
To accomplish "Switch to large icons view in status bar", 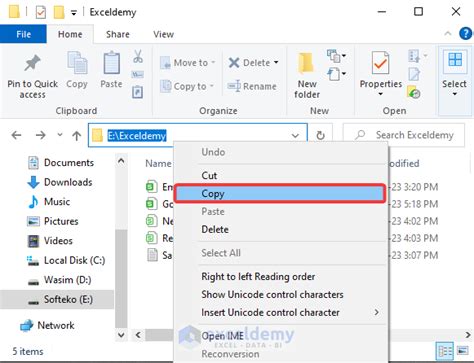I will coord(462,351).
